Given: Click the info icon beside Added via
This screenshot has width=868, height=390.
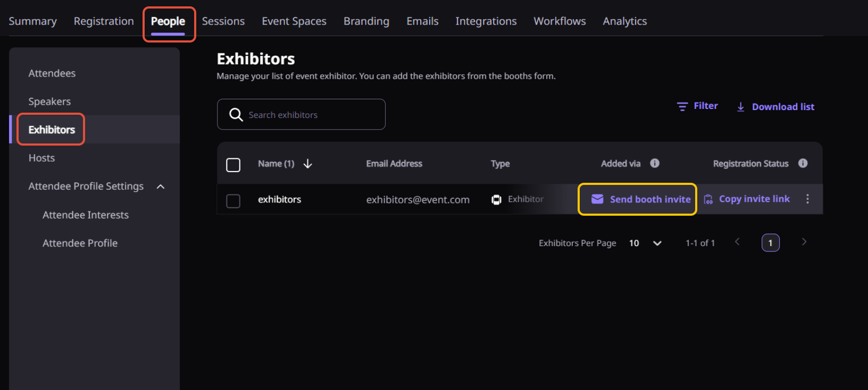Looking at the screenshot, I should (x=655, y=163).
